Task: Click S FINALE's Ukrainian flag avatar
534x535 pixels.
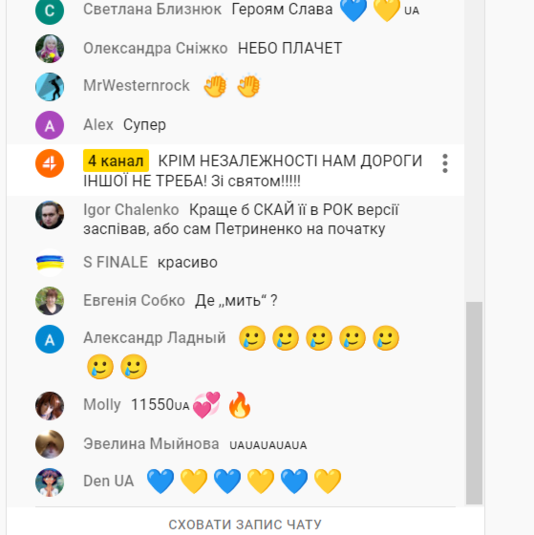Action: point(49,263)
